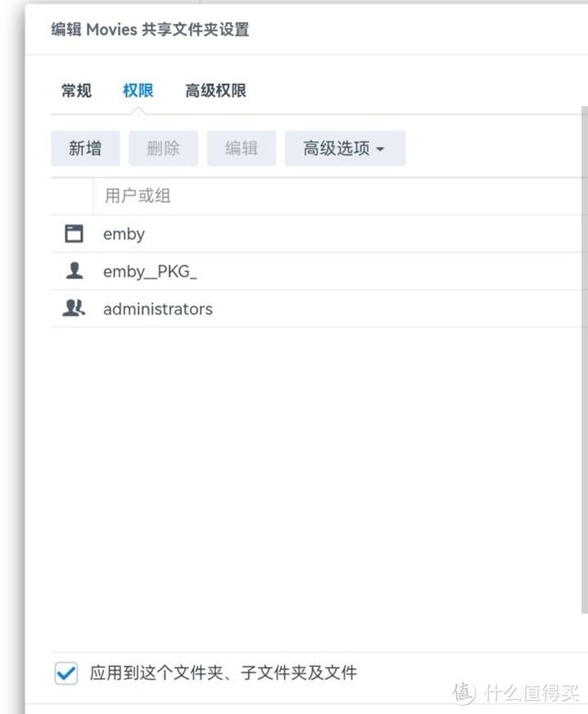Click the 删除 button
Screen dimensions: 588x714
pos(164,149)
